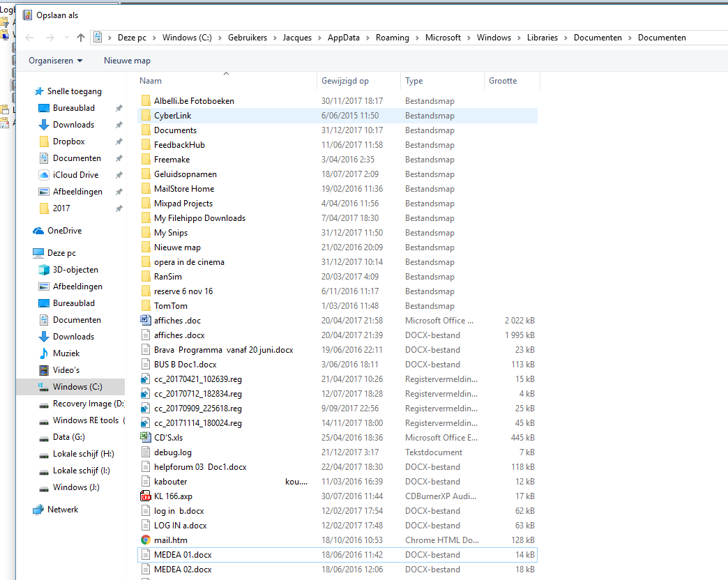
Task: Select Albelli.be Fotoboeken folder
Action: (x=338, y=100)
